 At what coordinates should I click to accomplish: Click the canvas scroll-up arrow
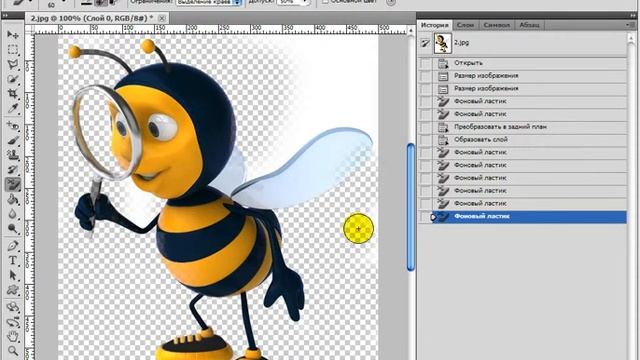[411, 31]
